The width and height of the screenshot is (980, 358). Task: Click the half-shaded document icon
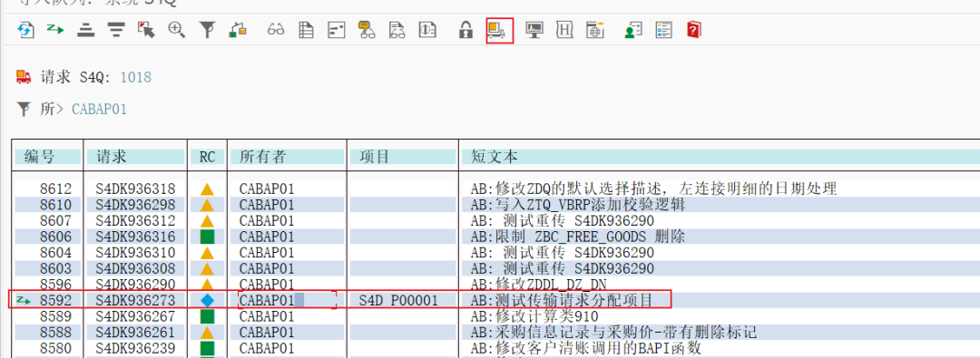tap(427, 29)
